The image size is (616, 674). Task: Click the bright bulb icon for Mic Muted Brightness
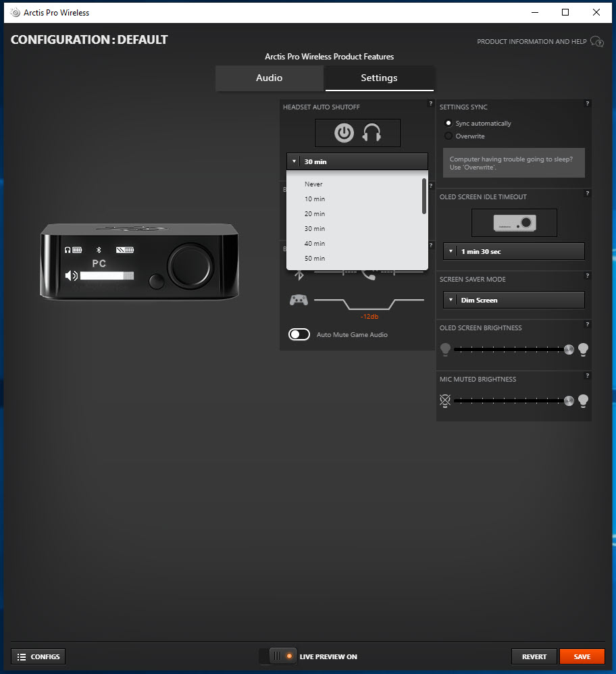tap(584, 400)
